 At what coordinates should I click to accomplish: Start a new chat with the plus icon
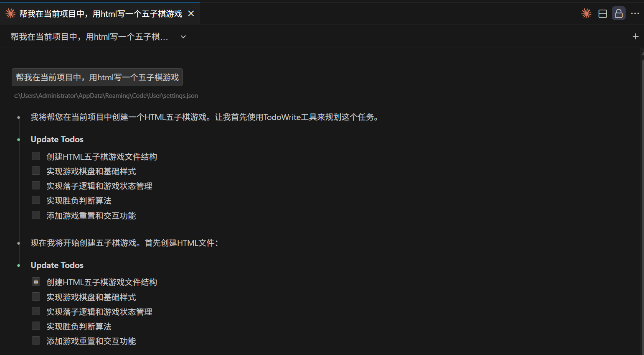click(x=635, y=36)
